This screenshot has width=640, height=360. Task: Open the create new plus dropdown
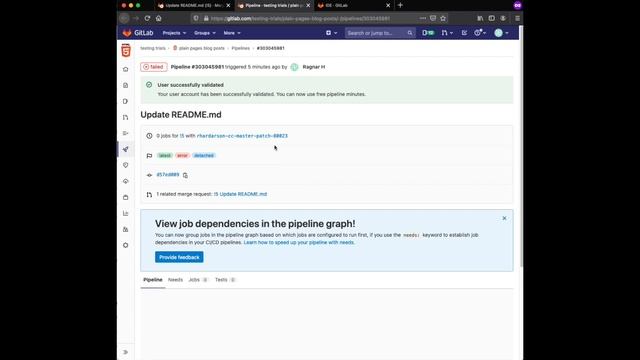tap(331, 33)
